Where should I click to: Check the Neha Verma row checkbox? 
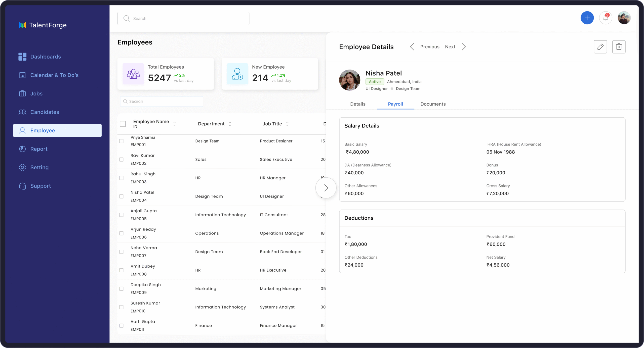point(122,252)
